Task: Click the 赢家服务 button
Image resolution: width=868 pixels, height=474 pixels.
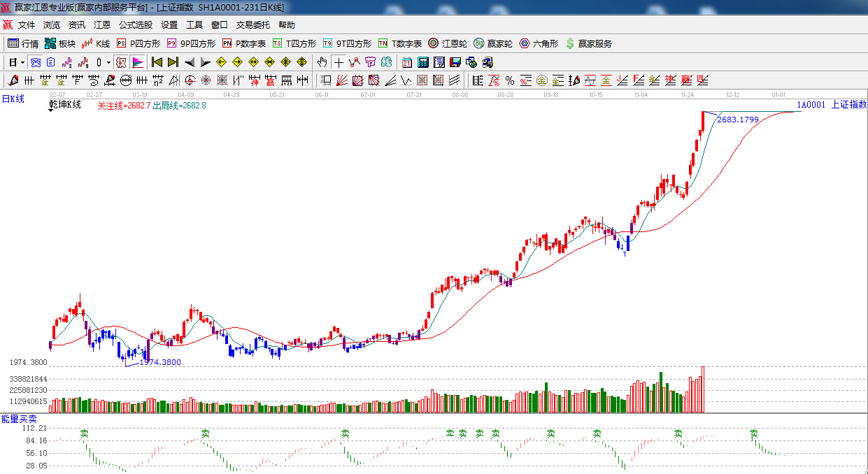Action: click(588, 43)
